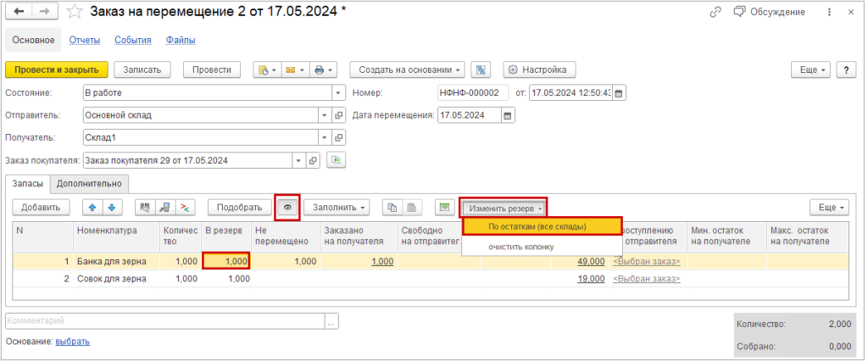Select очистить колонку menu entry

(520, 247)
